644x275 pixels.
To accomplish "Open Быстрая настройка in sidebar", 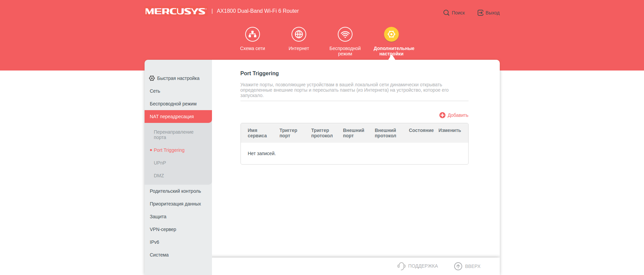I will (x=178, y=78).
